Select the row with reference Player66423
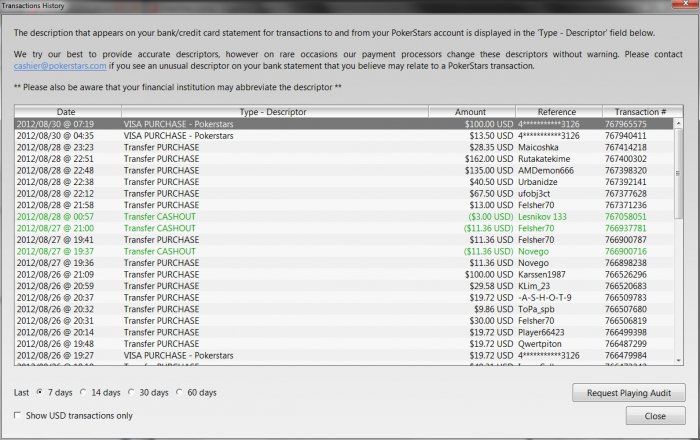 pos(344,332)
